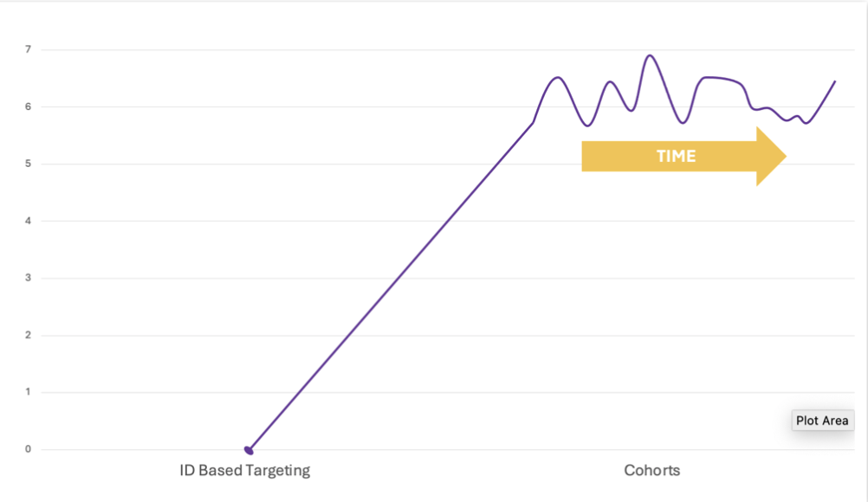Viewport: 868px width, 502px height.
Task: Select the y-axis label 7
Action: click(28, 50)
